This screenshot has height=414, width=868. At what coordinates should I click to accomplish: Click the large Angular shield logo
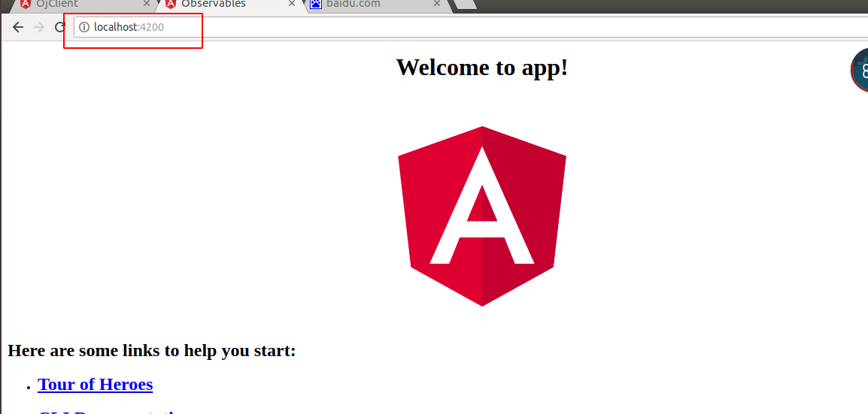pos(482,216)
